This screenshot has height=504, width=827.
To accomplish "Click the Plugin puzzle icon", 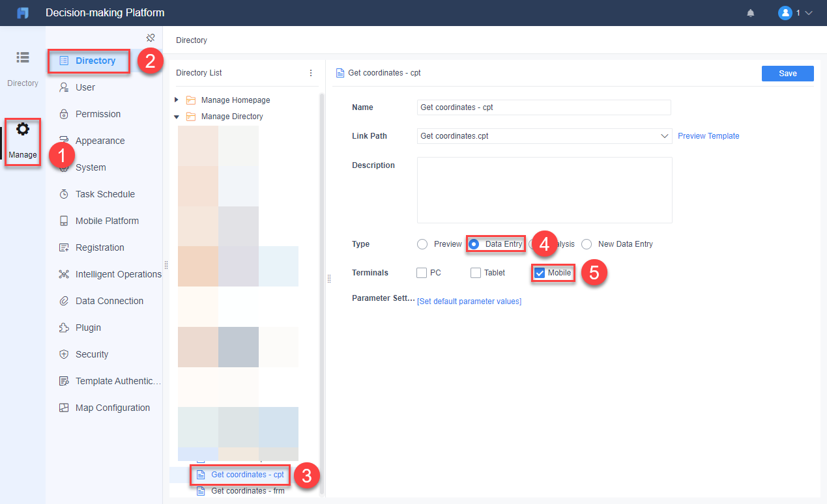I will pyautogui.click(x=64, y=328).
